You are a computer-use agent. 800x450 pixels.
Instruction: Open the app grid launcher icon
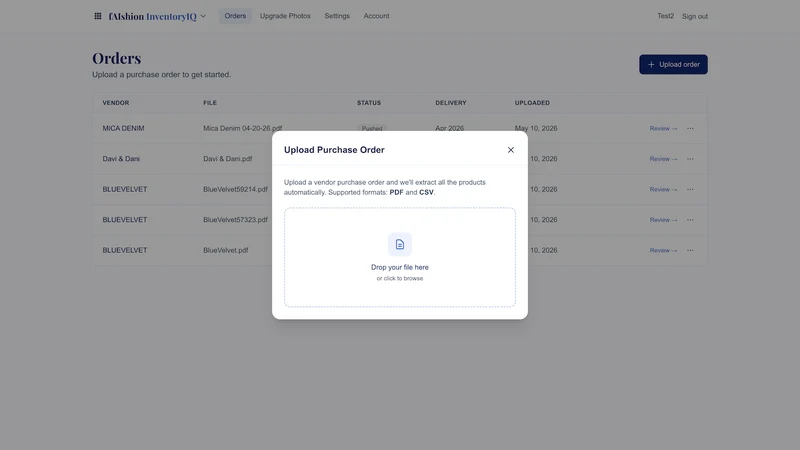97,16
